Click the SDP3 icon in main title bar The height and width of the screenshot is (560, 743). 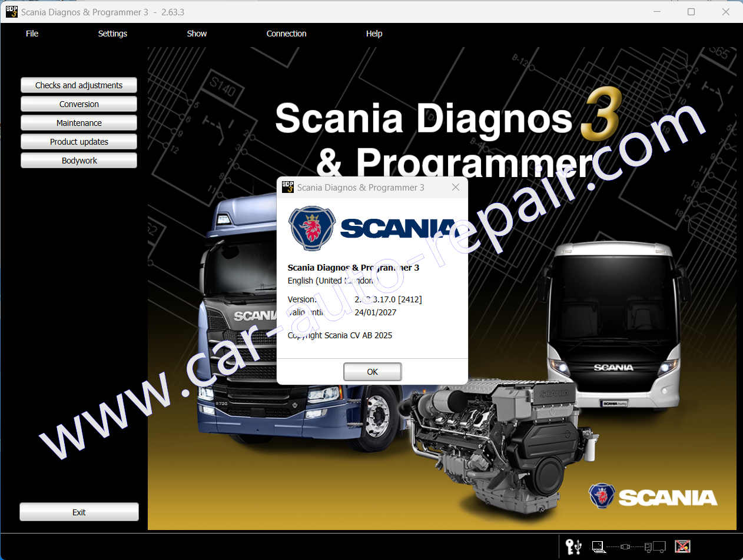click(x=11, y=12)
